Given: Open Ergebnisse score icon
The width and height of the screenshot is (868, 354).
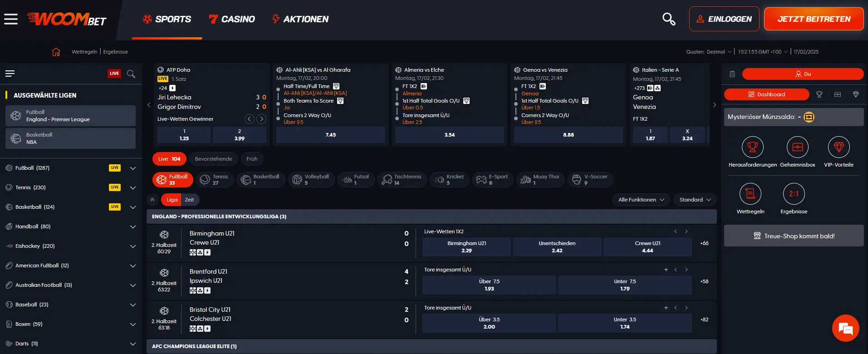Looking at the screenshot, I should [794, 194].
